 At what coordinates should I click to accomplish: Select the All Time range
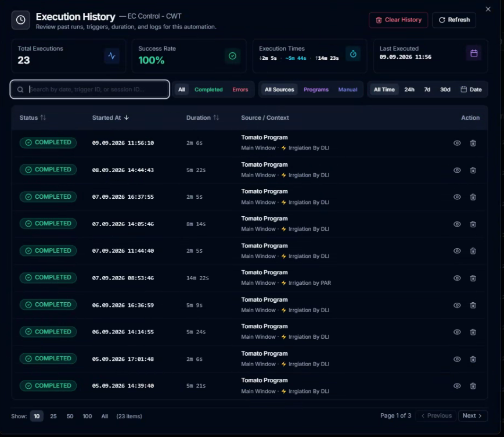pos(384,89)
